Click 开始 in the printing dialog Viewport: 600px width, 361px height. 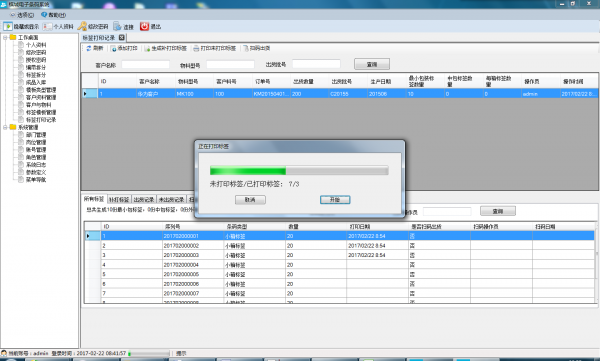coord(335,200)
